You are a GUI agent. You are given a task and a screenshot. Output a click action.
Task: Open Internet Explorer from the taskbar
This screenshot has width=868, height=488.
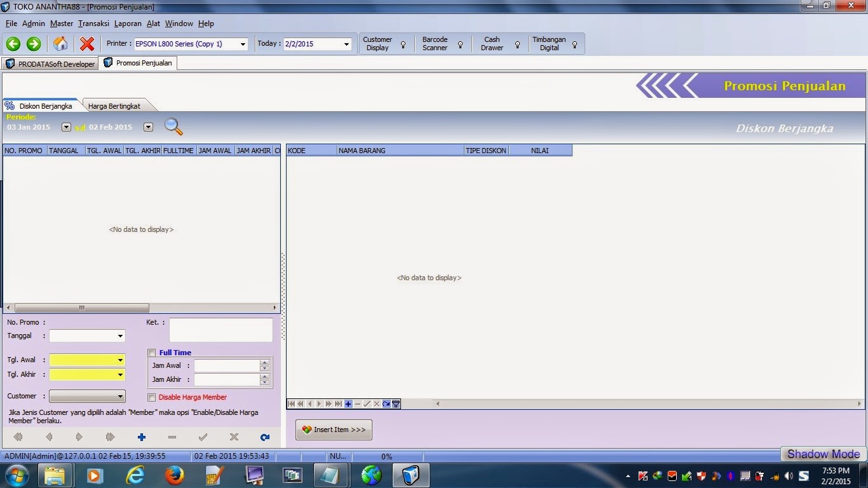click(135, 475)
